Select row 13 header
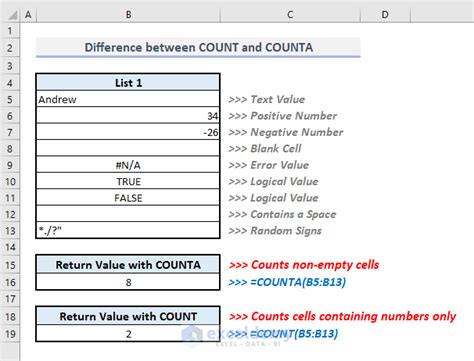Image resolution: width=474 pixels, height=361 pixels. coord(10,231)
